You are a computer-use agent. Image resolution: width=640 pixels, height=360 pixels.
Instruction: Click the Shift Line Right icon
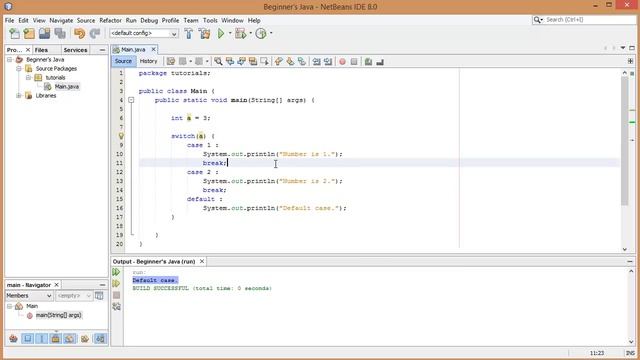[x=328, y=62]
